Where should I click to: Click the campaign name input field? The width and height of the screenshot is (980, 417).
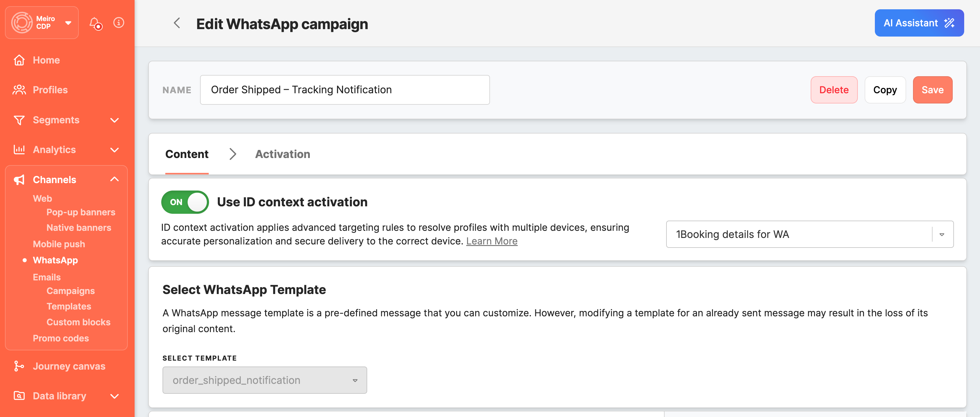tap(345, 90)
